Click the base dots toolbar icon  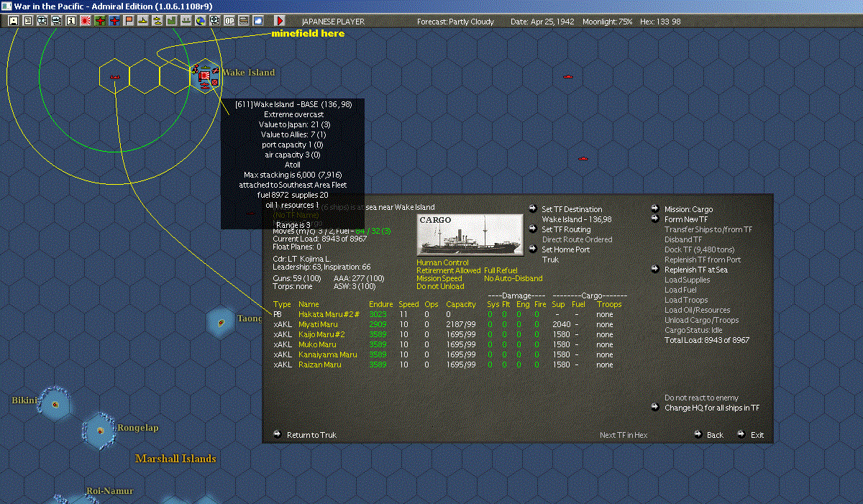pyautogui.click(x=186, y=21)
